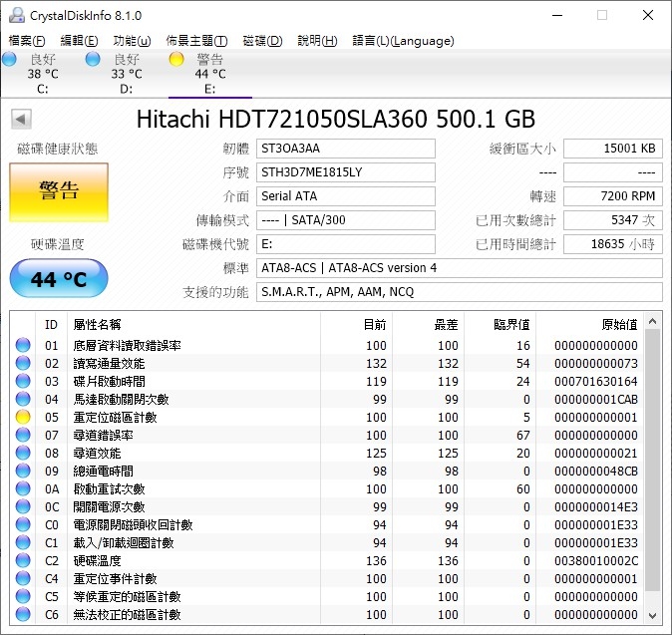The height and width of the screenshot is (635, 672).
Task: Click the rotation rate field 7200 RPM
Action: point(613,196)
